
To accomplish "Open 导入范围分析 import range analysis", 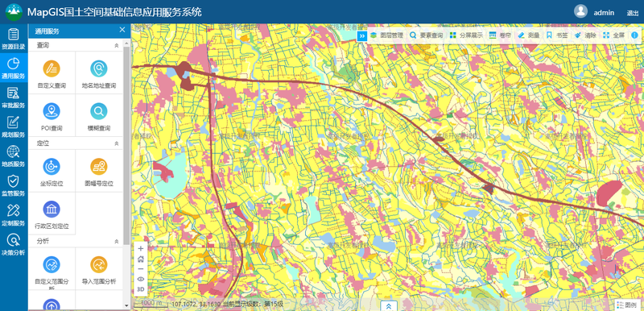I will tap(99, 269).
